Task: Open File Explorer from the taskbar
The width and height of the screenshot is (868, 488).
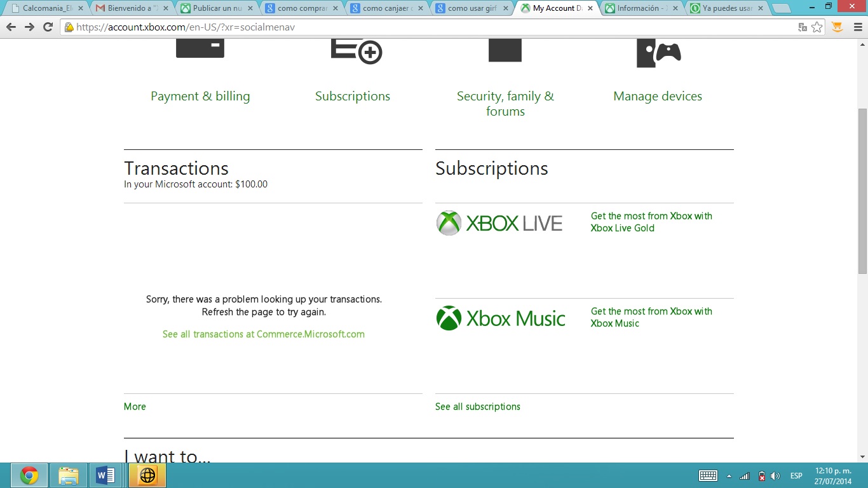Action: click(68, 475)
